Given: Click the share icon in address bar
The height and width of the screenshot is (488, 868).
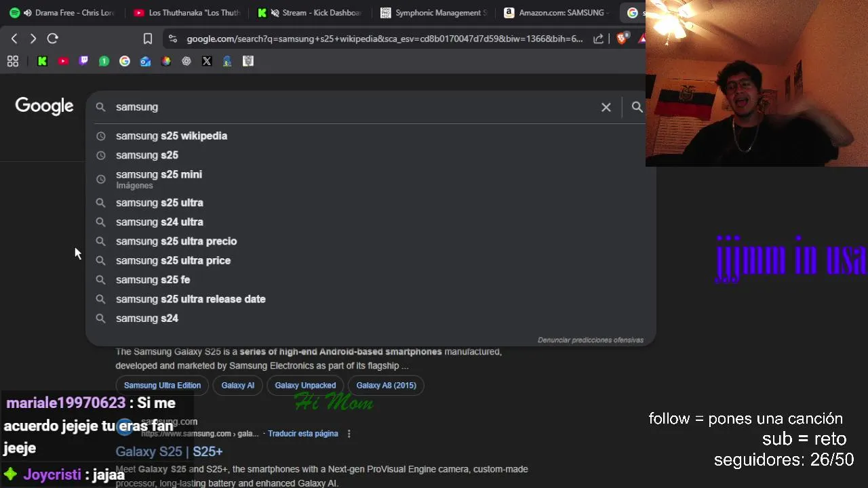Looking at the screenshot, I should [598, 39].
